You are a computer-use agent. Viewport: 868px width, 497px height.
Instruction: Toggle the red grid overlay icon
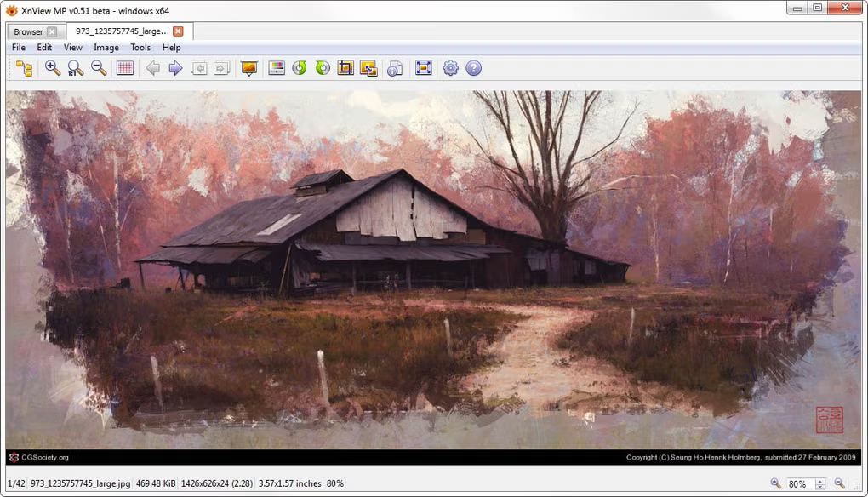click(125, 68)
